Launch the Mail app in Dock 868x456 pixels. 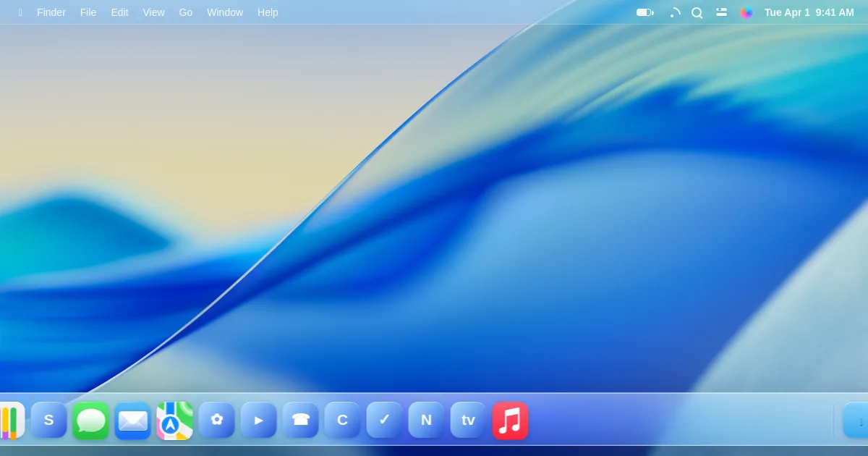pyautogui.click(x=132, y=421)
